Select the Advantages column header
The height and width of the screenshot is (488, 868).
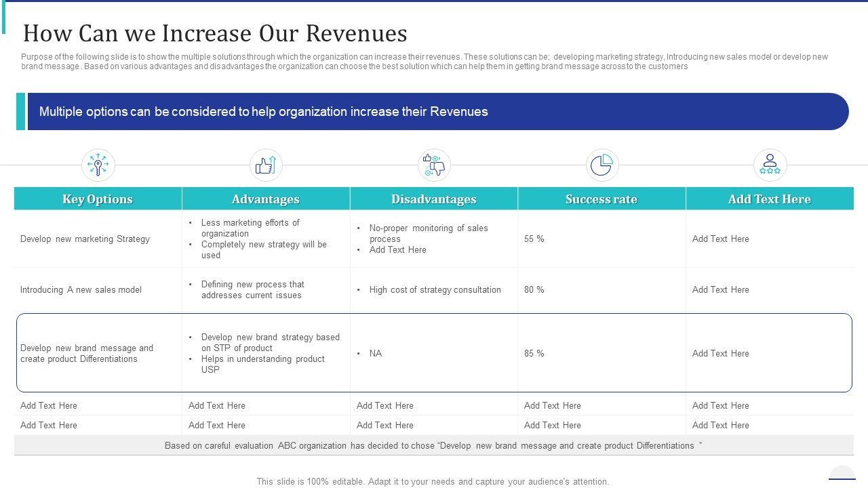pyautogui.click(x=266, y=199)
